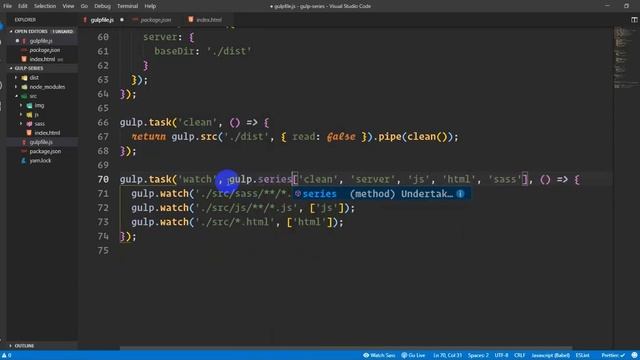
Task: Open the View menu
Action: [68, 6]
